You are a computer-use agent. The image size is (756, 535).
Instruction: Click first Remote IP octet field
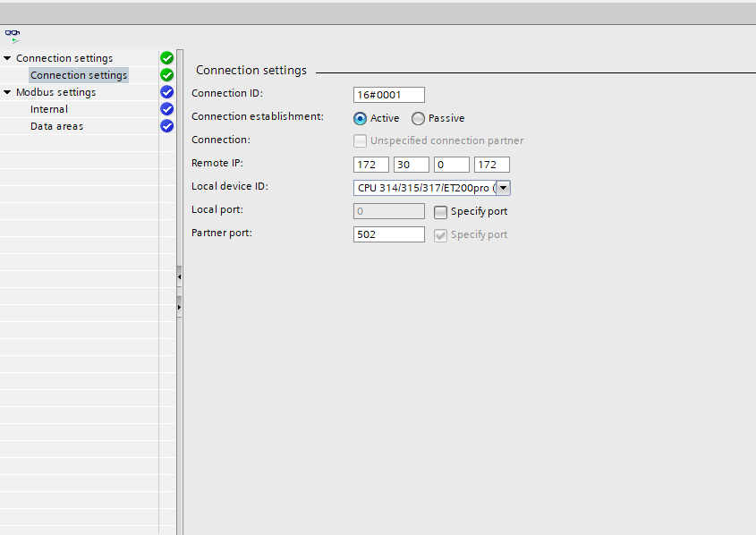[x=370, y=165]
